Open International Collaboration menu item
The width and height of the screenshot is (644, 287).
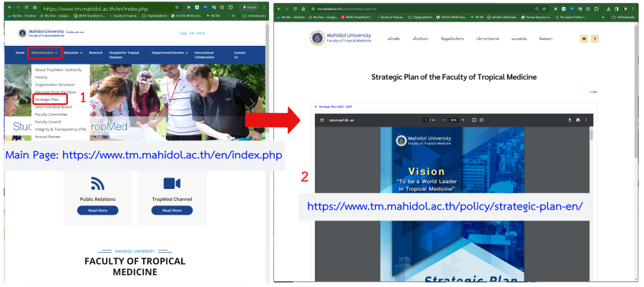[x=204, y=54]
